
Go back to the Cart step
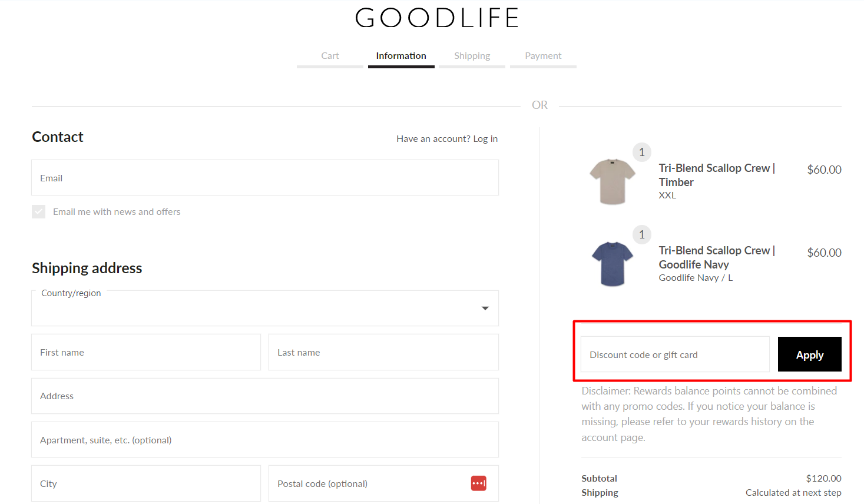tap(330, 55)
